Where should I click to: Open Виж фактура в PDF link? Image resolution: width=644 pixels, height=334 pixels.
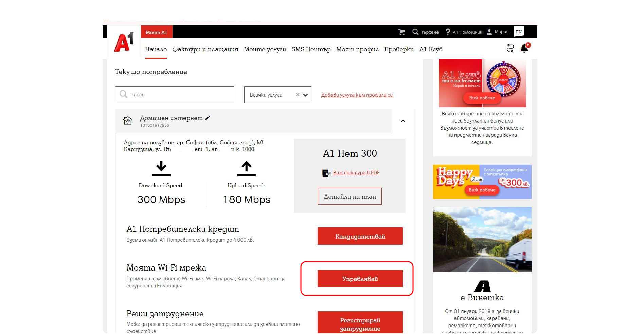(x=356, y=173)
